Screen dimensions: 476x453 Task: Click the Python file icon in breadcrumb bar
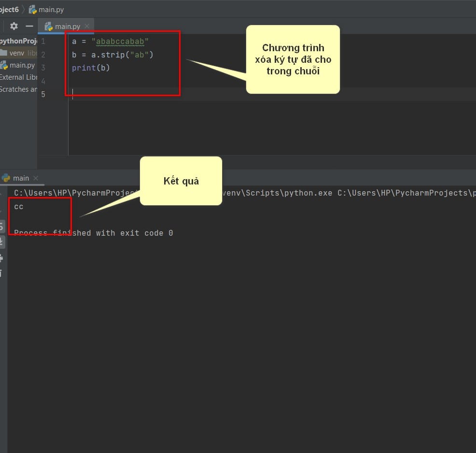click(33, 9)
